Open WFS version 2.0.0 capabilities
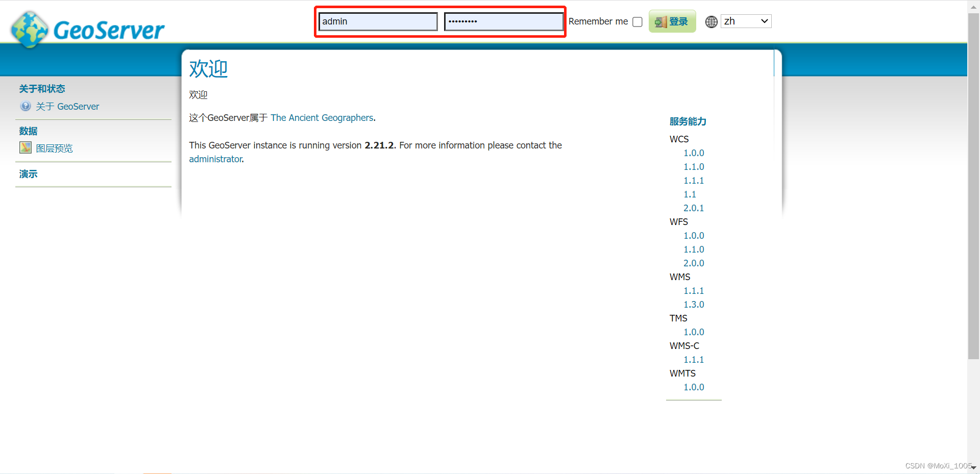This screenshot has height=474, width=980. click(694, 263)
